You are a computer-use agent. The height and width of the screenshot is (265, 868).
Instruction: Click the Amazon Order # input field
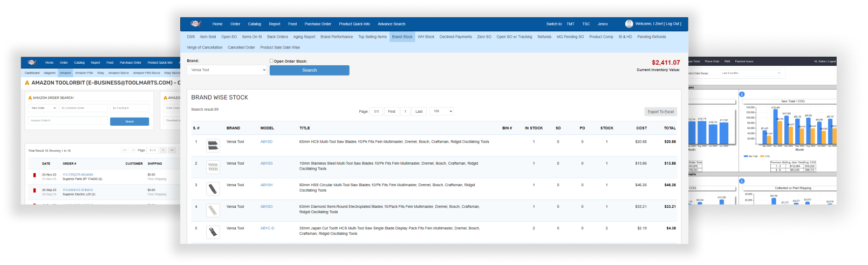[69, 120]
